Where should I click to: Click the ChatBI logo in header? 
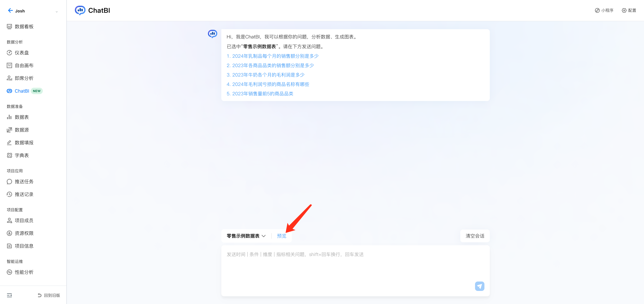click(80, 11)
